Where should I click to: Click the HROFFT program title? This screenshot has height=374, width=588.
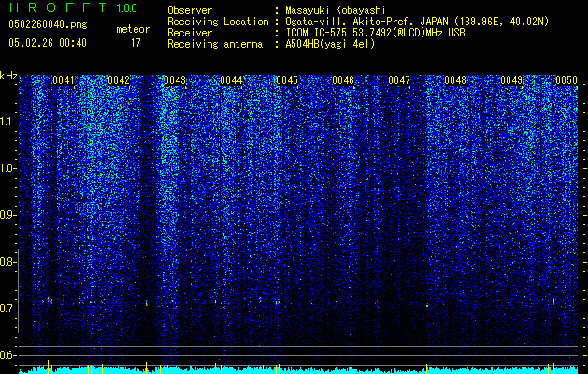pos(58,7)
